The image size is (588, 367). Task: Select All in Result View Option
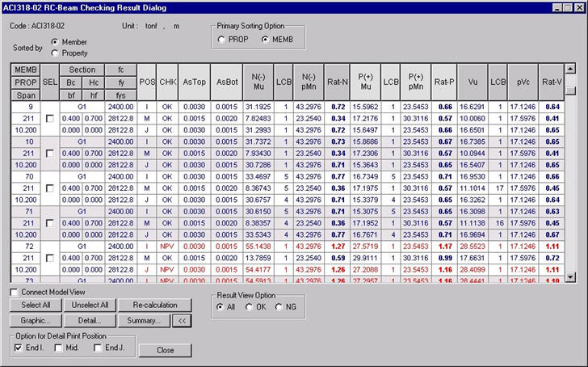(220, 307)
